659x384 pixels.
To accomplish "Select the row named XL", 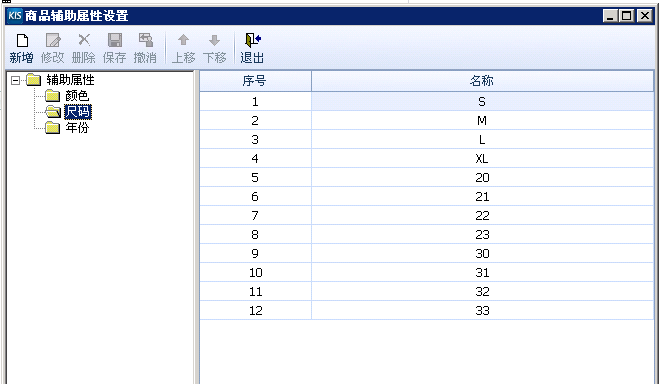I will click(x=427, y=158).
